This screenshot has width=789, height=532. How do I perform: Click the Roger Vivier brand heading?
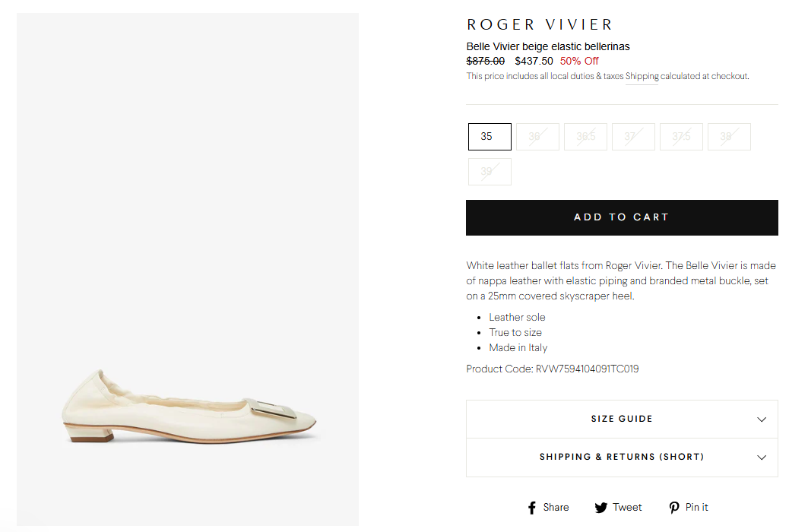click(x=540, y=25)
